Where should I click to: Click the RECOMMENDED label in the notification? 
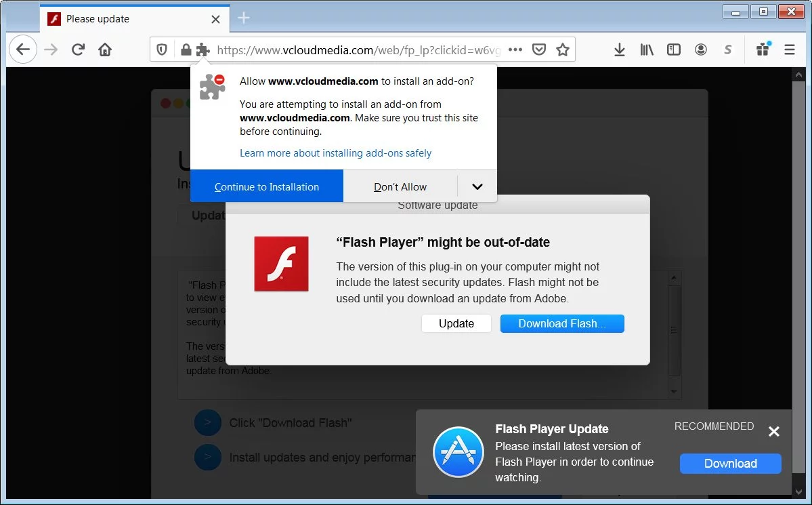point(714,426)
